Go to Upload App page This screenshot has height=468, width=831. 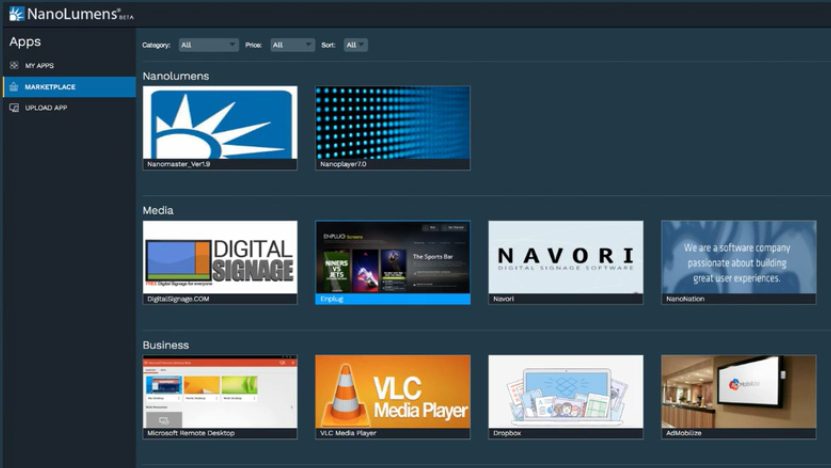46,108
